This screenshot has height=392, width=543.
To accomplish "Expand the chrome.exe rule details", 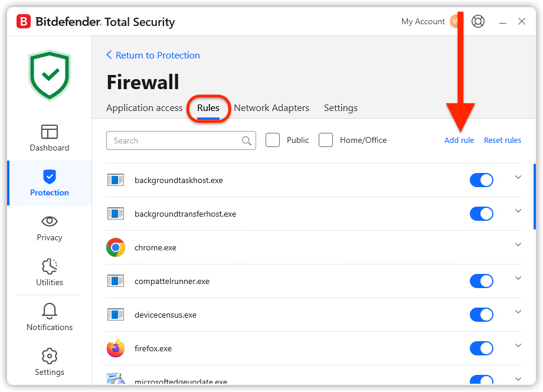I will pyautogui.click(x=518, y=244).
